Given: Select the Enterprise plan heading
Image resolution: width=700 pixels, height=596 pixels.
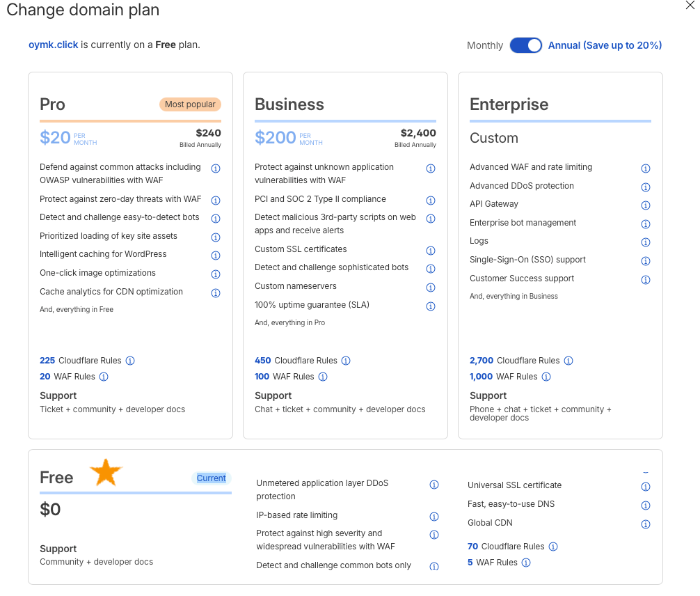Looking at the screenshot, I should click(509, 104).
